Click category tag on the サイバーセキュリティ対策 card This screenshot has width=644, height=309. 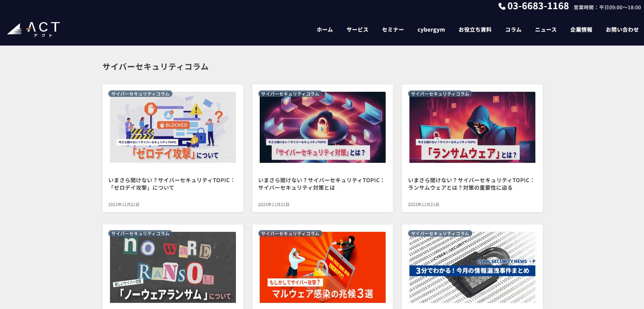290,94
